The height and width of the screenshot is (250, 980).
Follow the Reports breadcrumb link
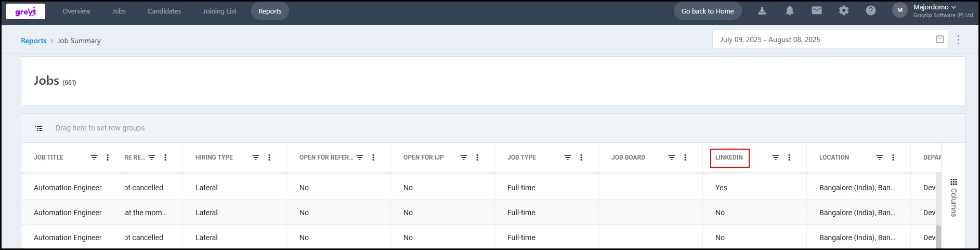click(x=34, y=41)
